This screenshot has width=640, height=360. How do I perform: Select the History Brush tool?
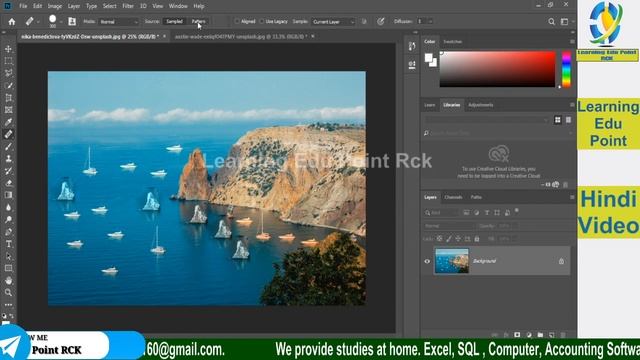point(8,171)
